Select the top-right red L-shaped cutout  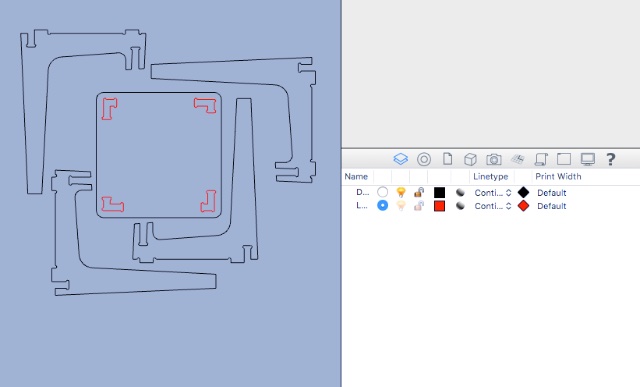coord(205,105)
